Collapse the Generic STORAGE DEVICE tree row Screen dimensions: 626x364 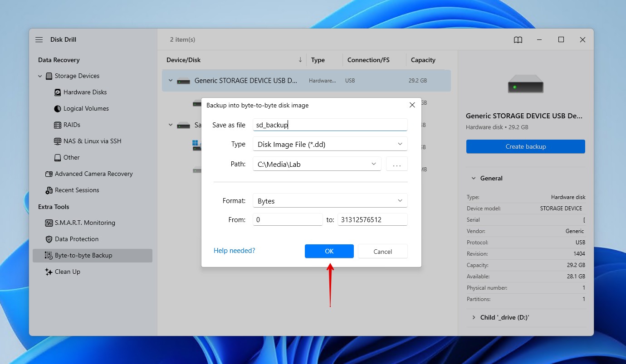click(x=171, y=80)
